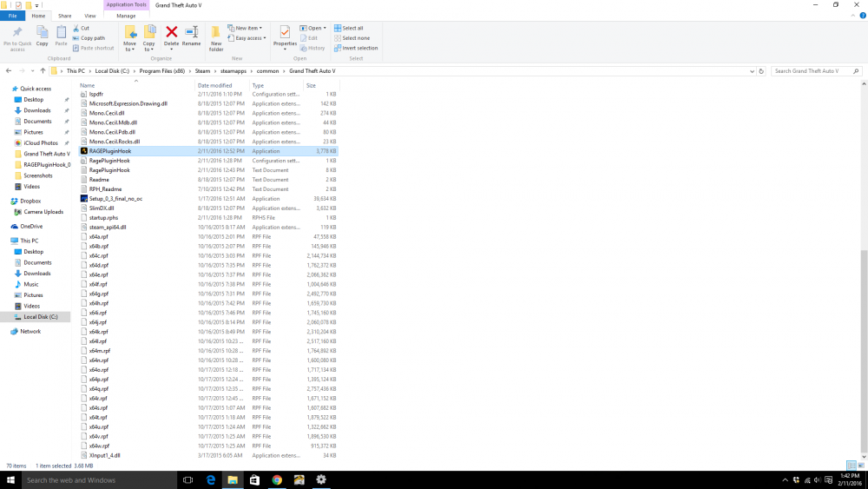
Task: Switch to the Home ribbon tab
Action: (x=38, y=16)
